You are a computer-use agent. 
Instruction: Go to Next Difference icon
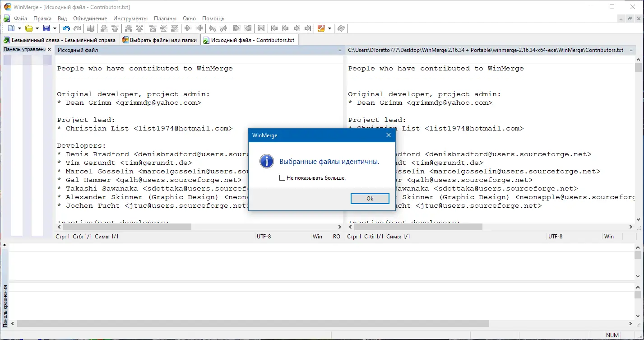click(104, 28)
